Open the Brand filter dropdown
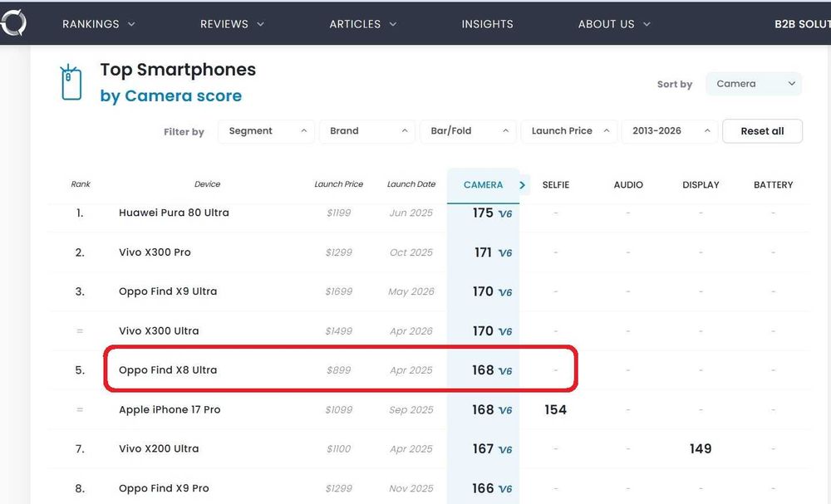 367,131
